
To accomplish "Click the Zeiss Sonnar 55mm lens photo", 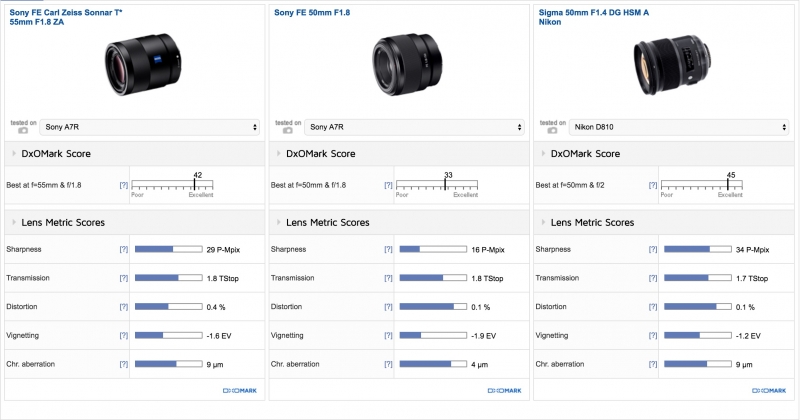I will (x=143, y=64).
